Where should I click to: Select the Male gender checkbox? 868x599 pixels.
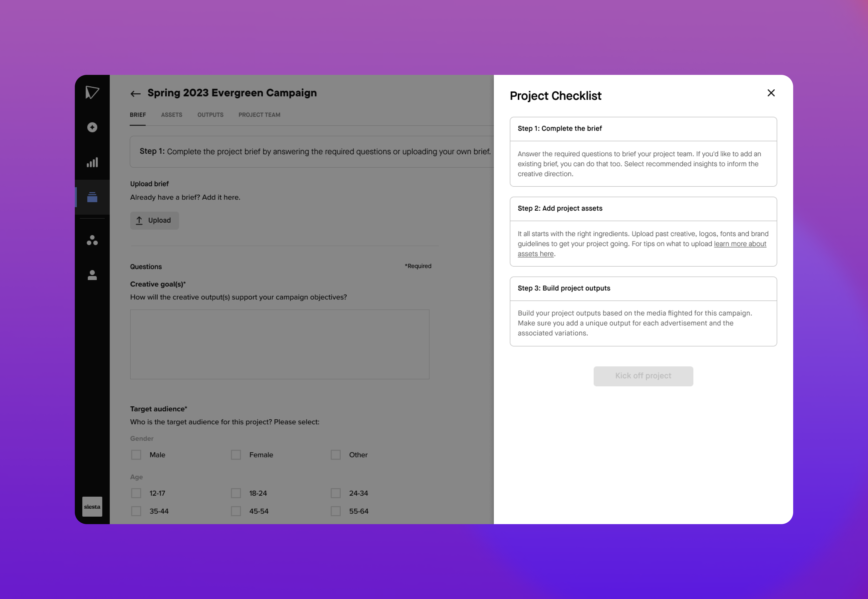(136, 454)
